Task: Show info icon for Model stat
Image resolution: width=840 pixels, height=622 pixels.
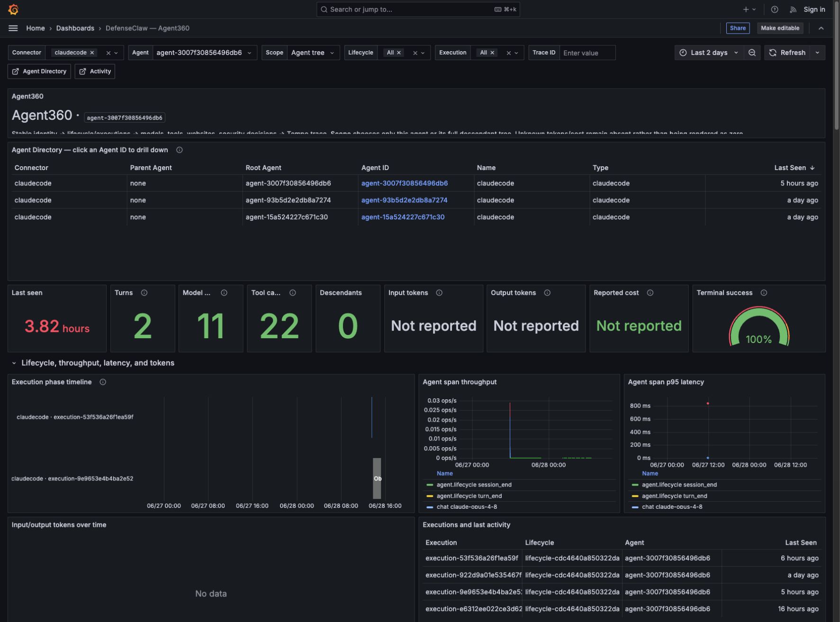Action: 224,293
